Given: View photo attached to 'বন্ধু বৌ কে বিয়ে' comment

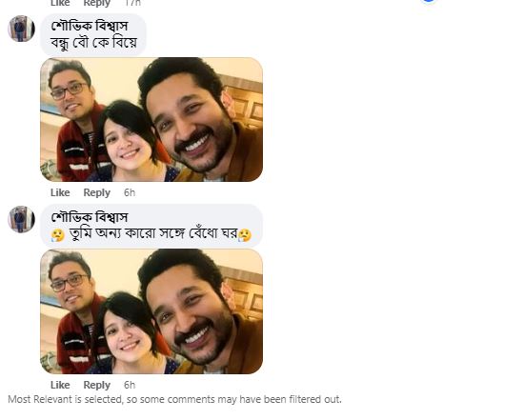Looking at the screenshot, I should click(151, 120).
